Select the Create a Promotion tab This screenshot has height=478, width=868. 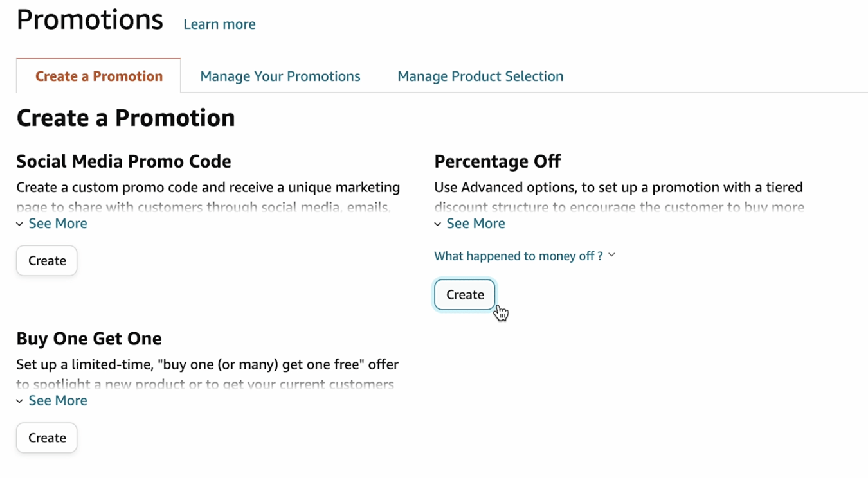[x=98, y=76]
